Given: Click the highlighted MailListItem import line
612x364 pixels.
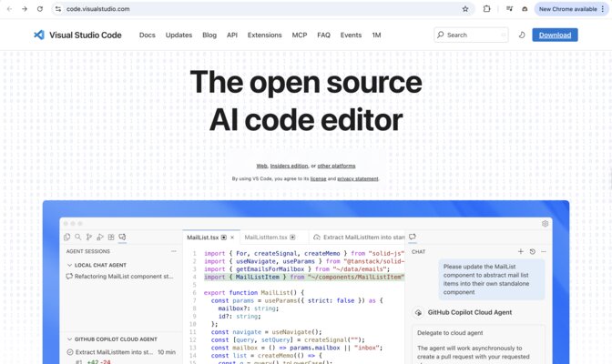Looking at the screenshot, I should pyautogui.click(x=304, y=277).
